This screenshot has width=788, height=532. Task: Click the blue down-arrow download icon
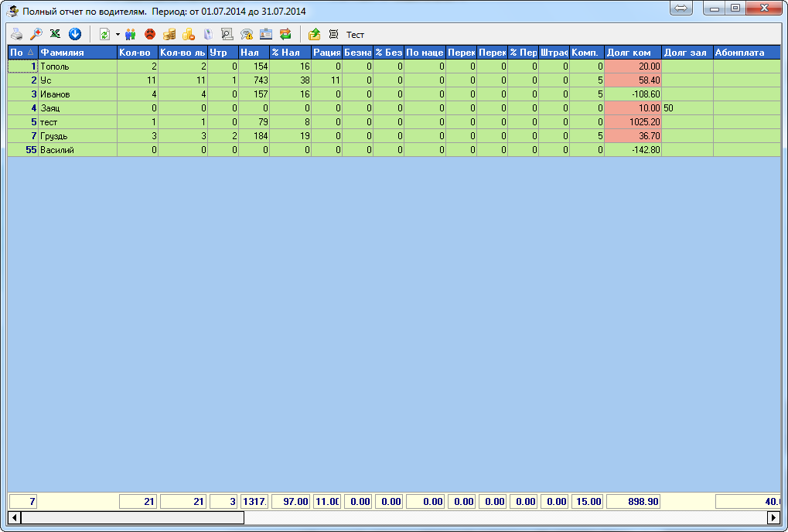(x=75, y=34)
